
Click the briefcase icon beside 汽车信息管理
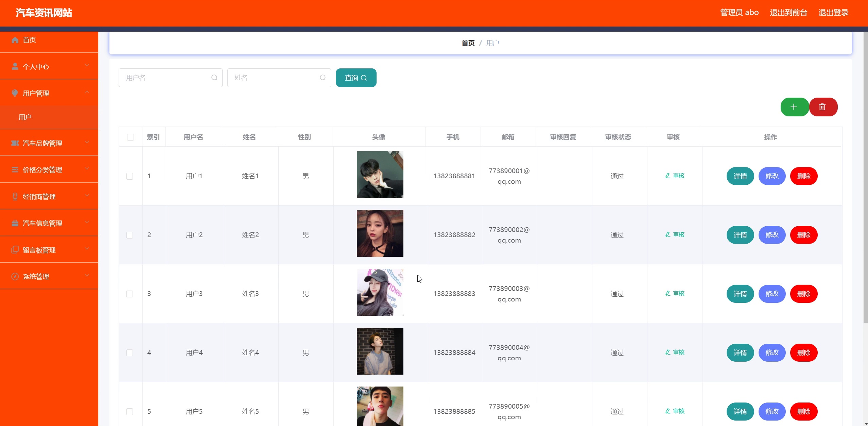tap(15, 223)
